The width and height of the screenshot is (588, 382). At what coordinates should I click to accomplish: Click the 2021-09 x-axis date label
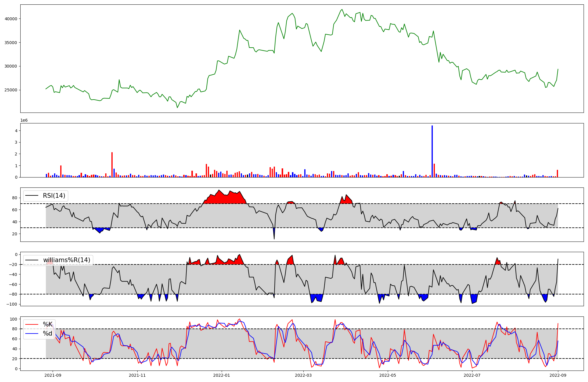pos(53,375)
